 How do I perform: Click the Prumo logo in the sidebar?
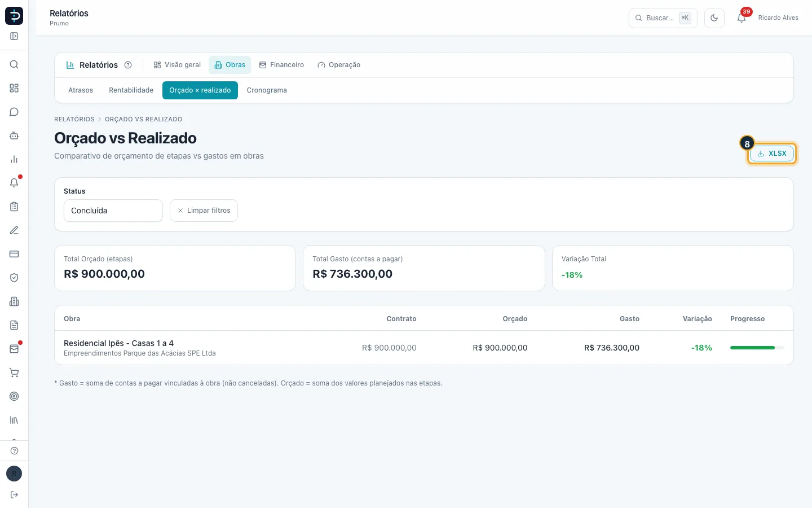(14, 16)
